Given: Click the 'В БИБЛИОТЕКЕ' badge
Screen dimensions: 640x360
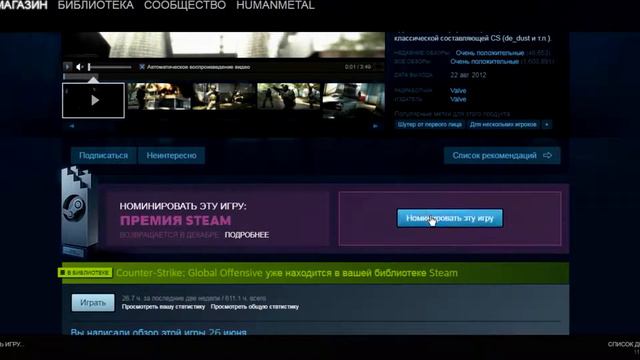Looking at the screenshot, I should [x=85, y=272].
